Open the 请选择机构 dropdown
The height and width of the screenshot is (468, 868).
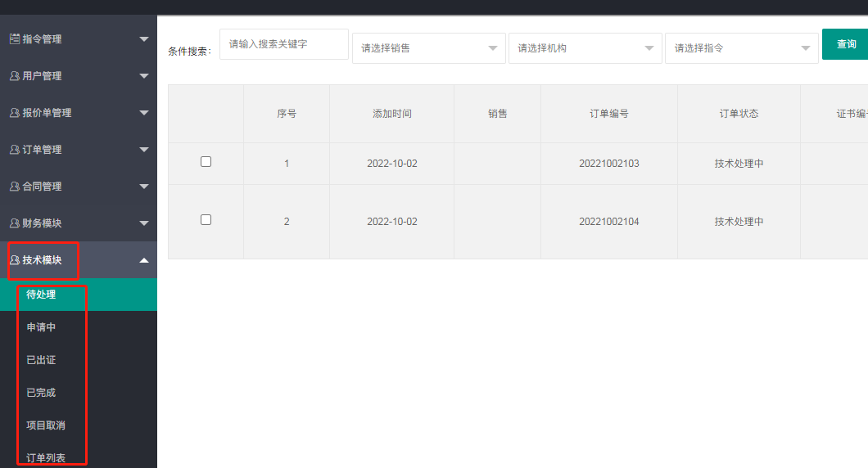coord(584,48)
